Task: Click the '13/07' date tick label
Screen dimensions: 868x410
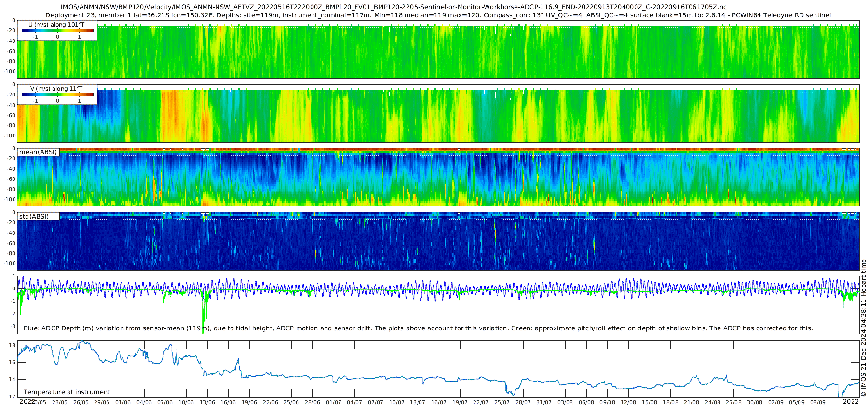Action: pyautogui.click(x=418, y=402)
